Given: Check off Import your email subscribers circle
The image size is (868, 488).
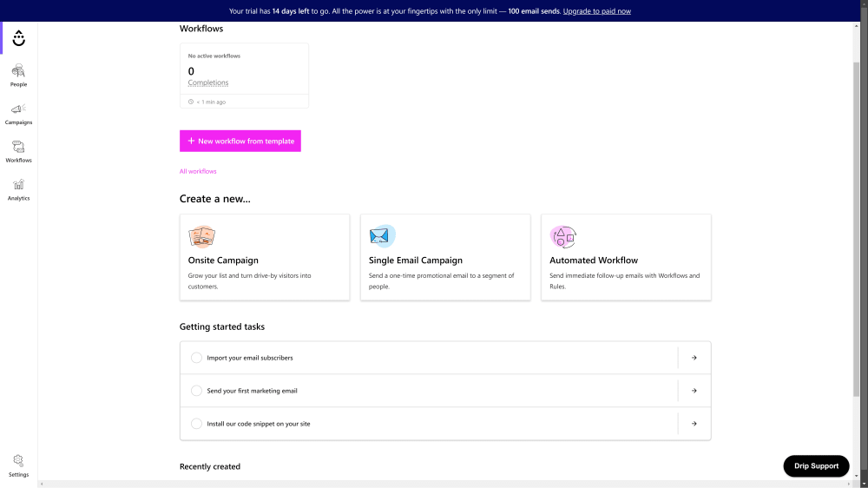Looking at the screenshot, I should click(196, 358).
